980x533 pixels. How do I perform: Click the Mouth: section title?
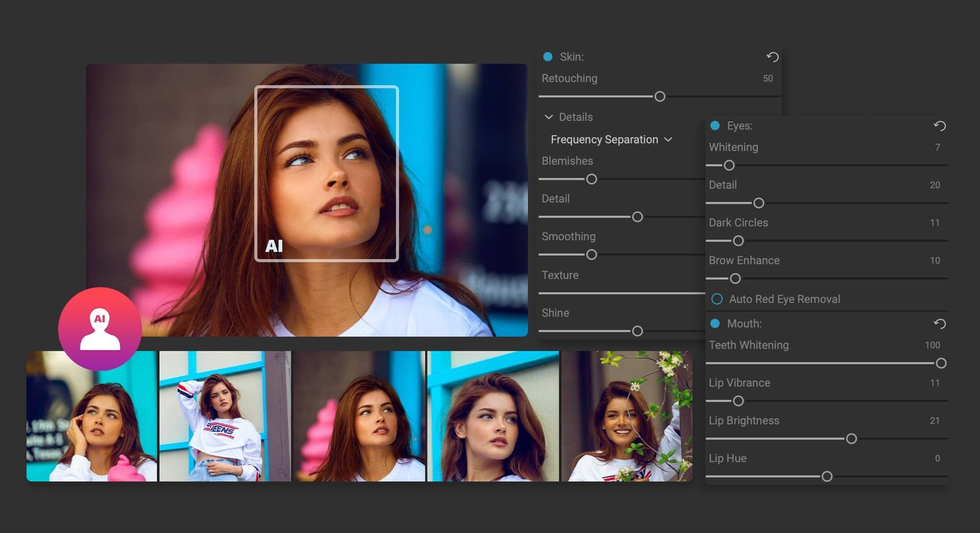pyautogui.click(x=745, y=323)
